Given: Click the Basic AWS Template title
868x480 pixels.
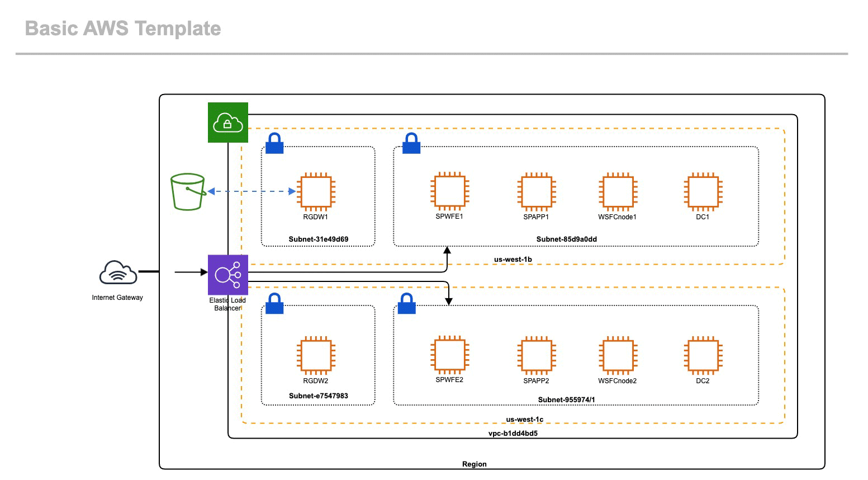Looking at the screenshot, I should click(123, 29).
